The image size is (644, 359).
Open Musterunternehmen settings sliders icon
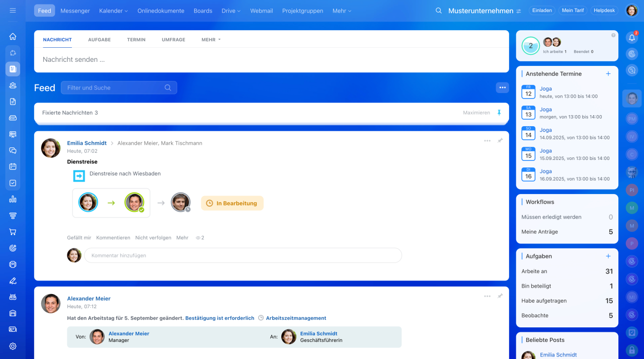[519, 11]
